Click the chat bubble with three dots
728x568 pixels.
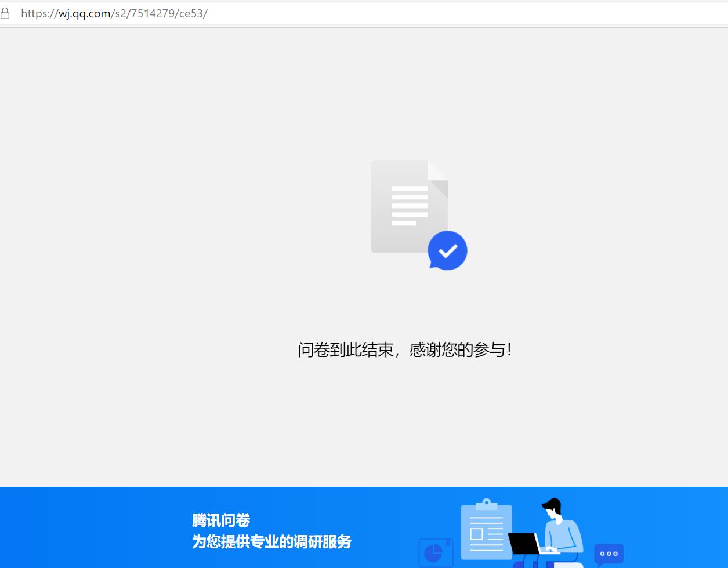click(609, 554)
